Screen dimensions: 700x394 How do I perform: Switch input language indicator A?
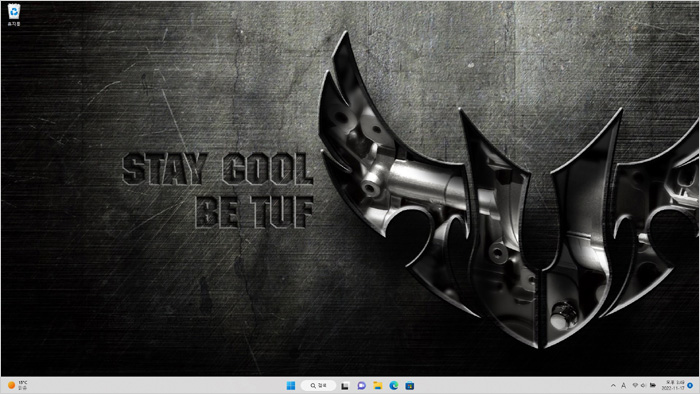coord(624,386)
